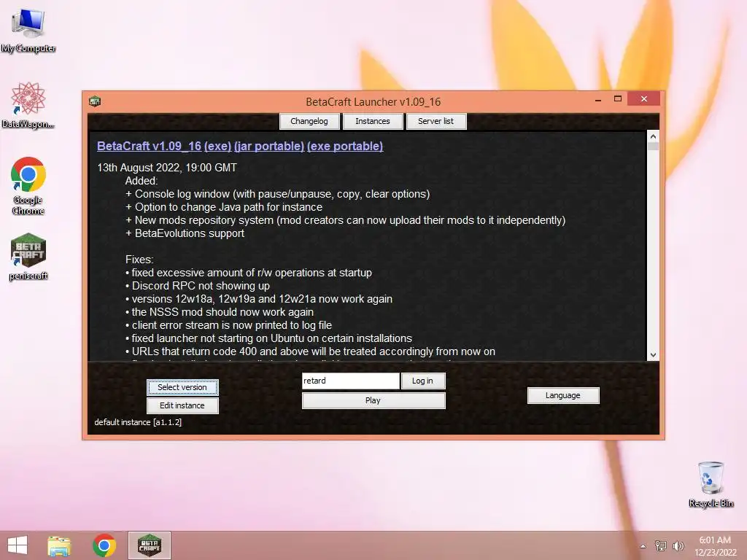Click the 'BetaEvolutions support' line
Viewport: 747px width, 560px height.
[185, 233]
